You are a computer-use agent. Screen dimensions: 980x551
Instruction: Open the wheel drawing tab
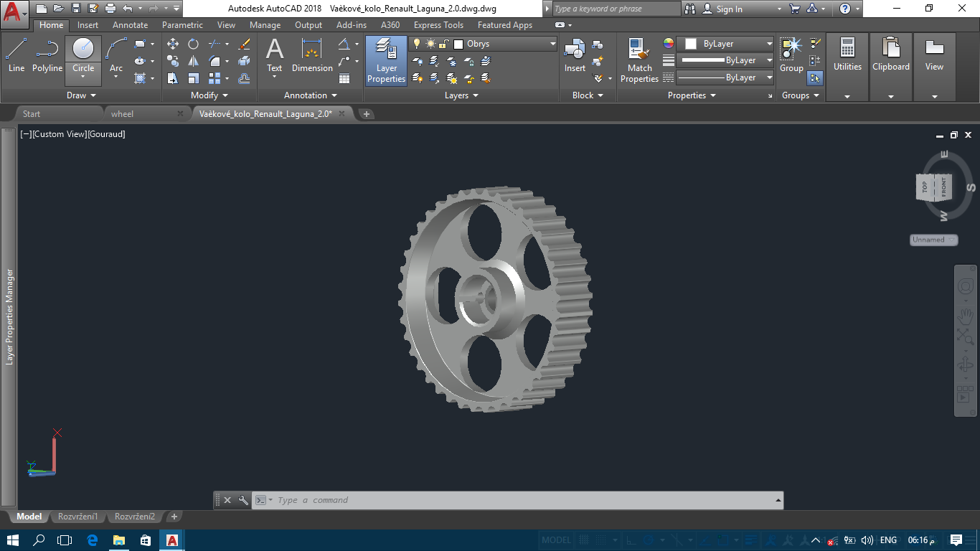pyautogui.click(x=122, y=113)
